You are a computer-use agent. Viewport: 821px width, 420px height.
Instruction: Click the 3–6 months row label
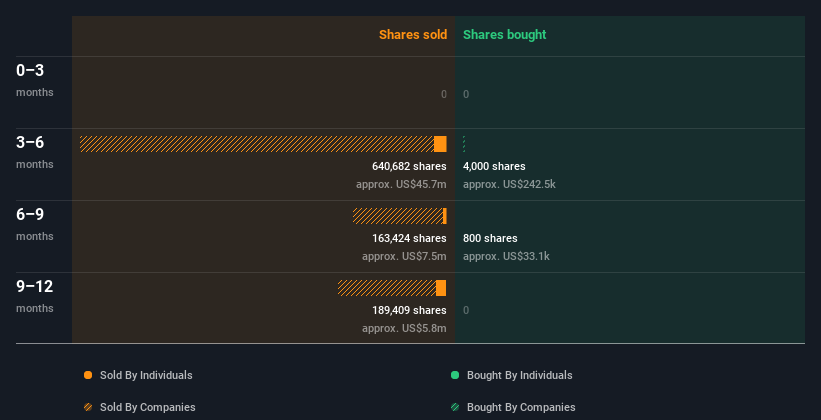tap(35, 152)
